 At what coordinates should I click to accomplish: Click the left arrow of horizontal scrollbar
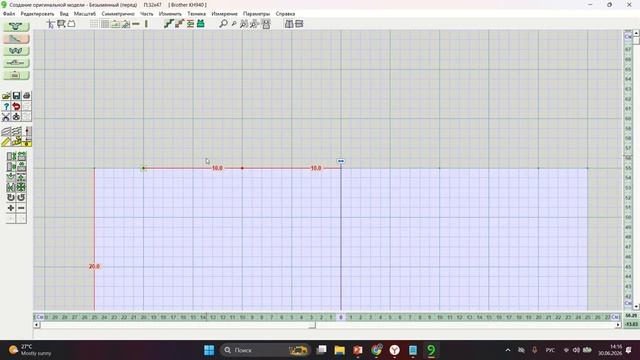click(36, 325)
